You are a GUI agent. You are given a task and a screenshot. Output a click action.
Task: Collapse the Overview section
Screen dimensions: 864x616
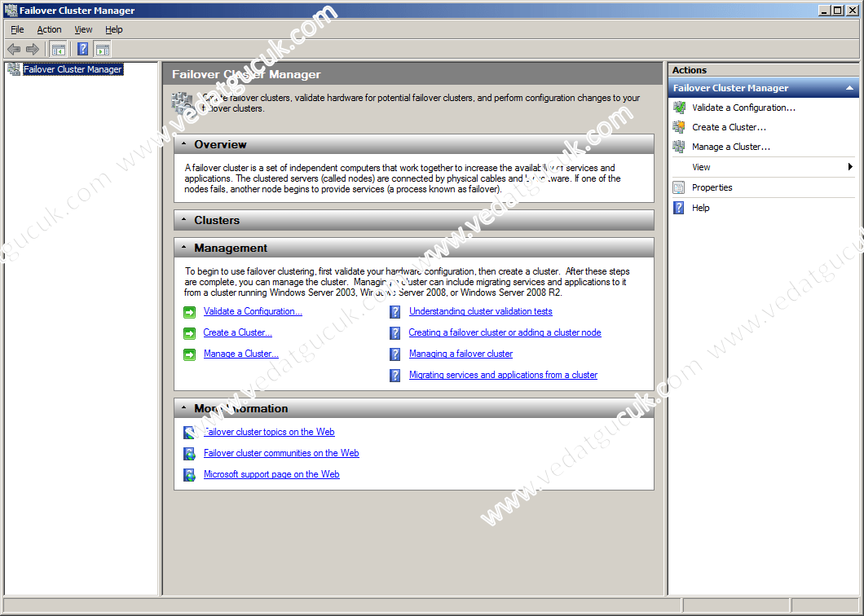coord(184,144)
